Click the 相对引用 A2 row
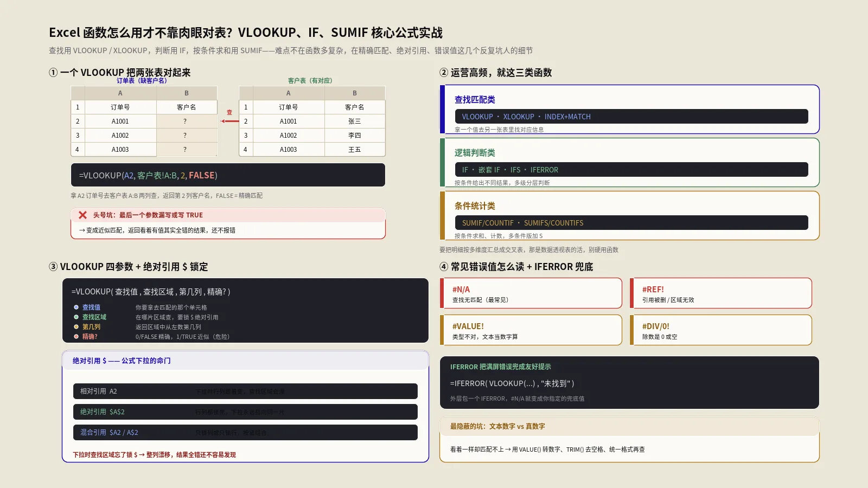Image resolution: width=868 pixels, height=488 pixels. pyautogui.click(x=245, y=391)
